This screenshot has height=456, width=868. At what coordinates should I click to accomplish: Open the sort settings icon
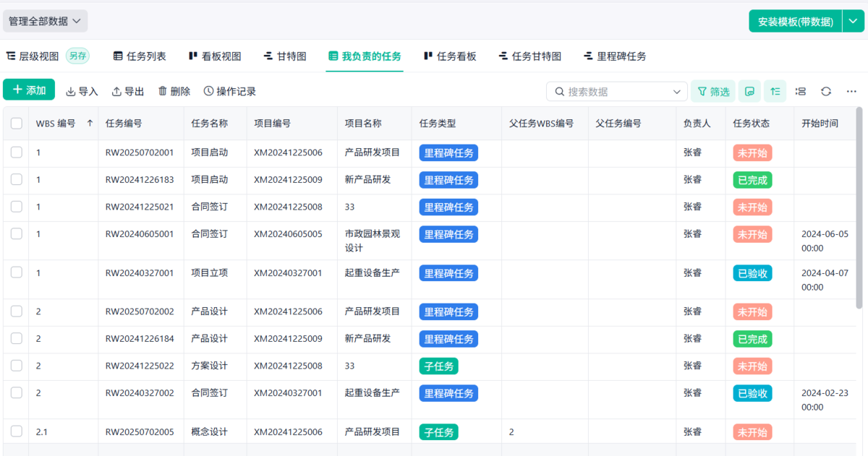click(775, 92)
